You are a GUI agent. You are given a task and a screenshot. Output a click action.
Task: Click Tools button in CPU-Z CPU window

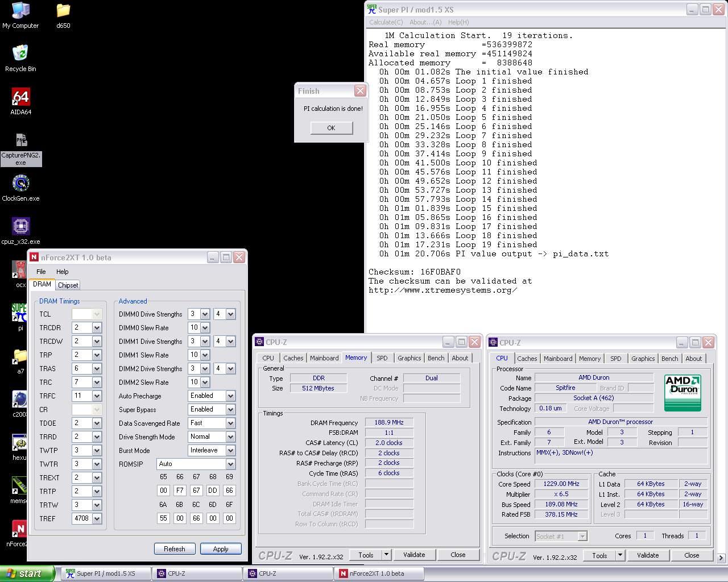pyautogui.click(x=599, y=556)
